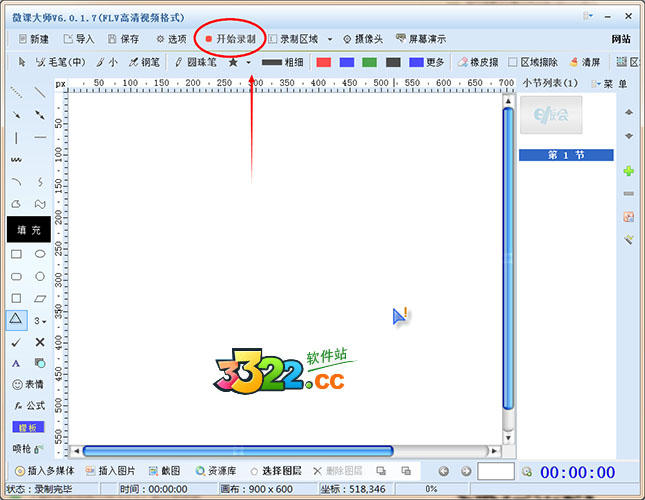
Task: Insert a cross mark symbol
Action: pyautogui.click(x=40, y=342)
